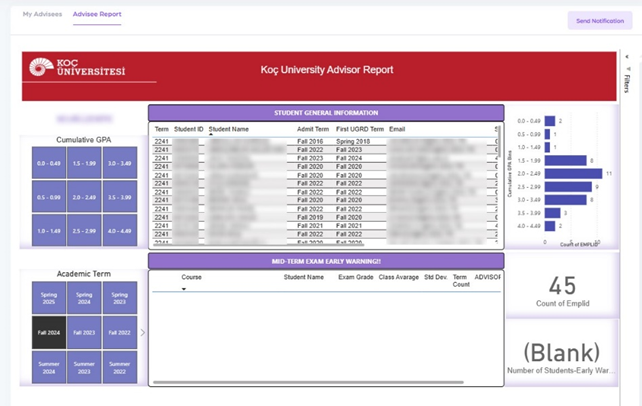The width and height of the screenshot is (642, 406).
Task: Select the Advisee Report tab
Action: click(98, 16)
